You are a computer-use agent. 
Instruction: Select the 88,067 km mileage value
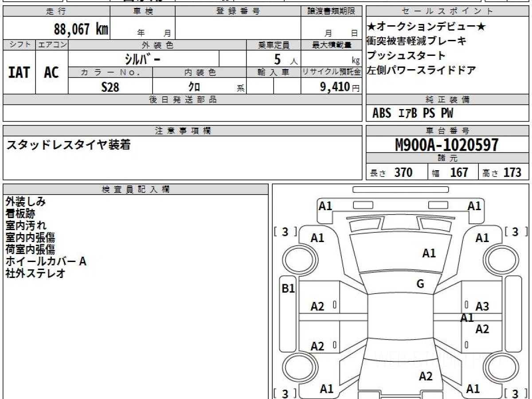pos(81,29)
